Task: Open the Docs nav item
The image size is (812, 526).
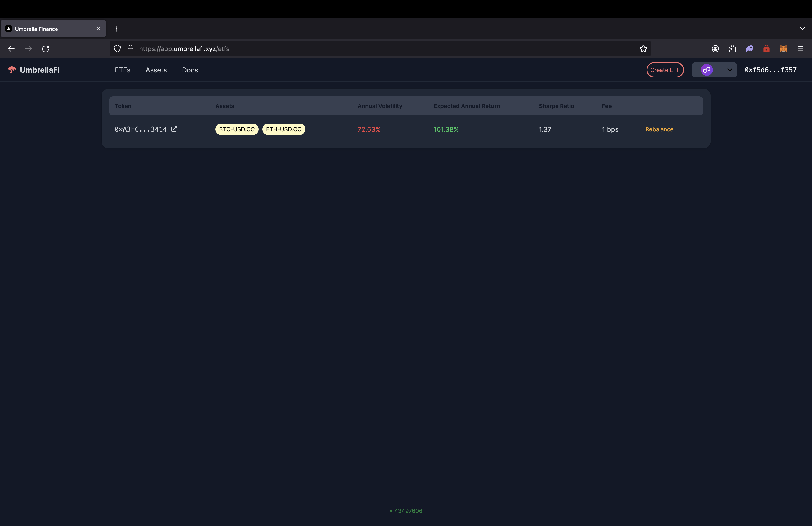Action: tap(190, 70)
